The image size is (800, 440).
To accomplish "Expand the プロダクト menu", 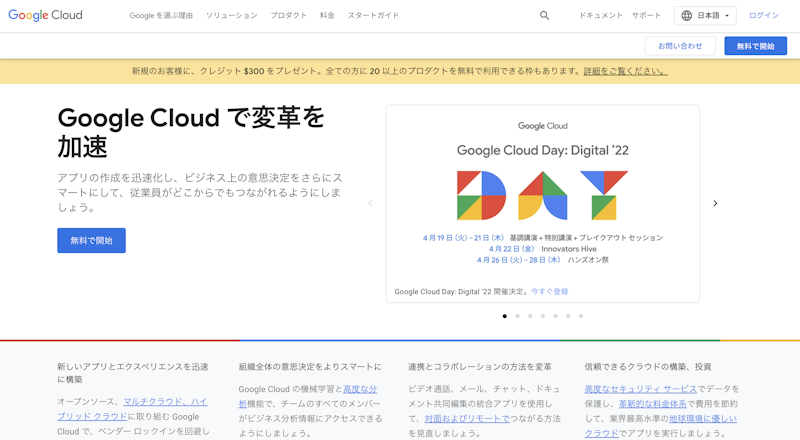I will click(x=289, y=16).
